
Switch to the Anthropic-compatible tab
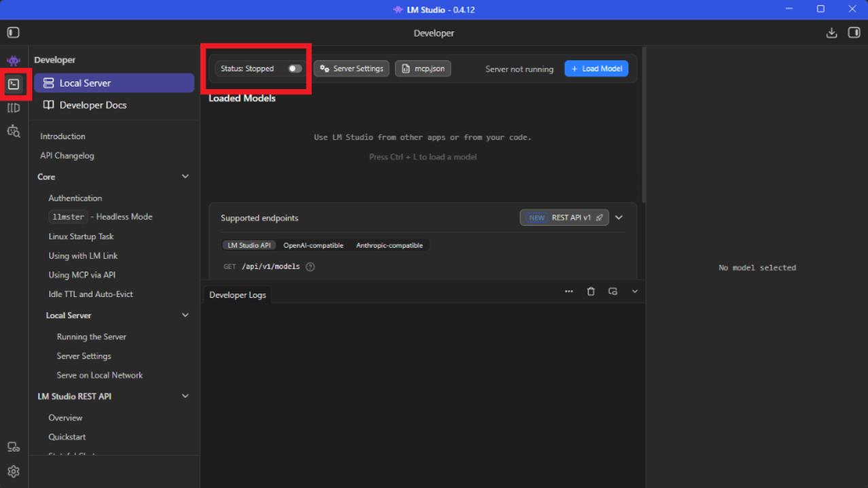coord(389,245)
